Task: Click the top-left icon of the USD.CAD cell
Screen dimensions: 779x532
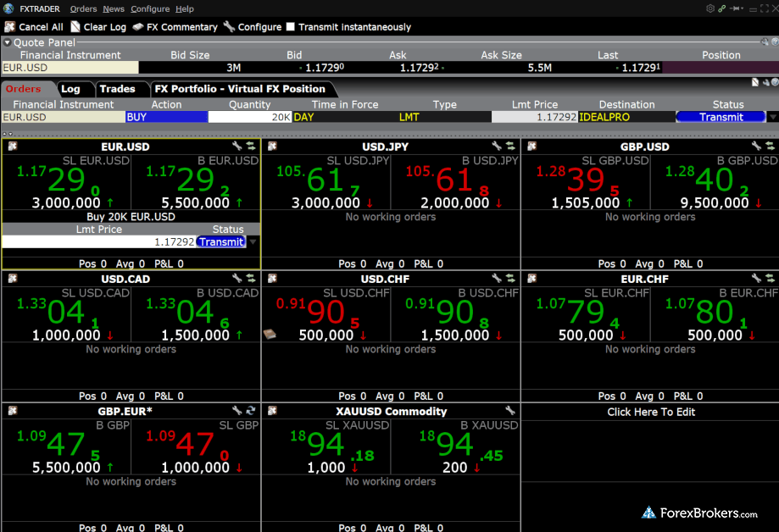Action: [x=13, y=278]
